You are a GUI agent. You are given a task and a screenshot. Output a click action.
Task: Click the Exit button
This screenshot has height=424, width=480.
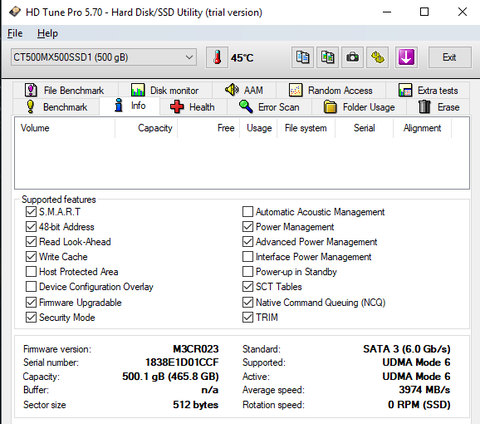(x=449, y=57)
